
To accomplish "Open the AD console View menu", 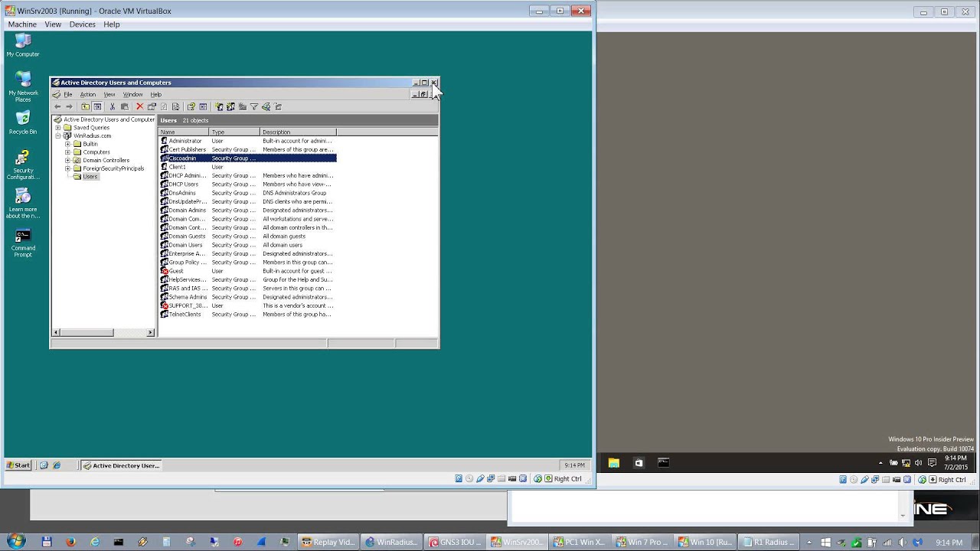I will (x=109, y=94).
